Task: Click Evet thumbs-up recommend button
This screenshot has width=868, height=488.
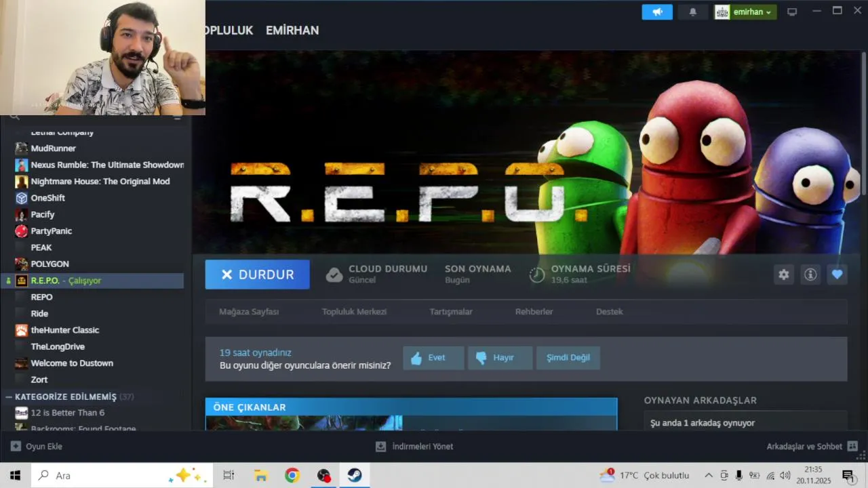Action: coord(433,358)
